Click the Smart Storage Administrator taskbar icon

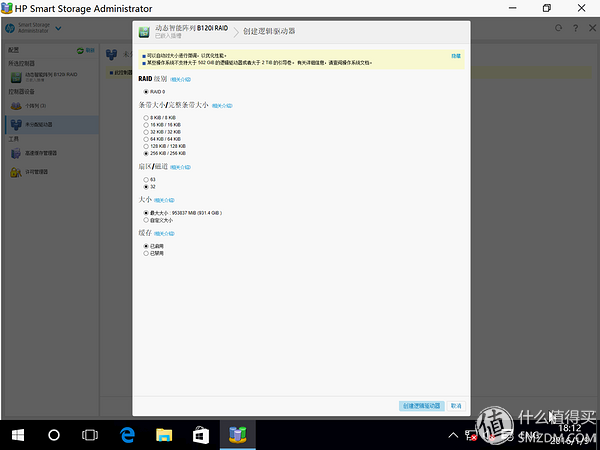click(237, 435)
